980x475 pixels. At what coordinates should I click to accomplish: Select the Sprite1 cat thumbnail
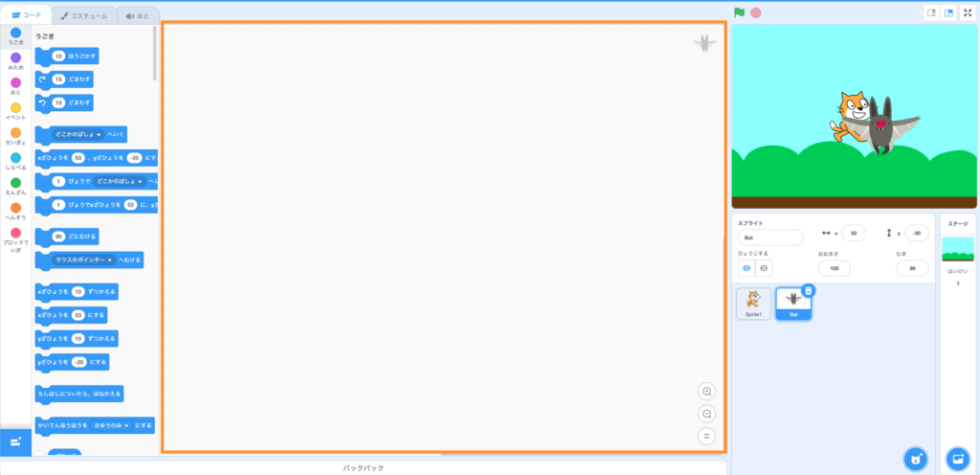[x=753, y=303]
